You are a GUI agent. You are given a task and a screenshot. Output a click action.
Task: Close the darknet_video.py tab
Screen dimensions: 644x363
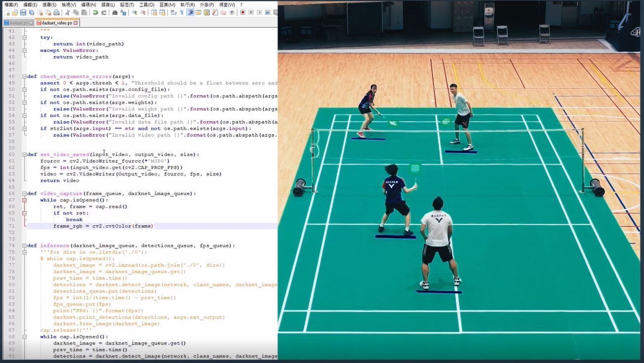click(76, 23)
